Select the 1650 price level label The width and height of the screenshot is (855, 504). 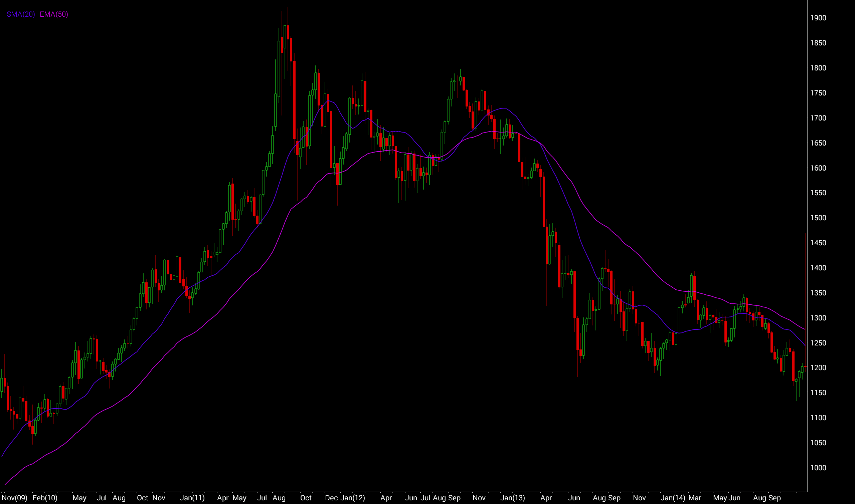coord(818,143)
